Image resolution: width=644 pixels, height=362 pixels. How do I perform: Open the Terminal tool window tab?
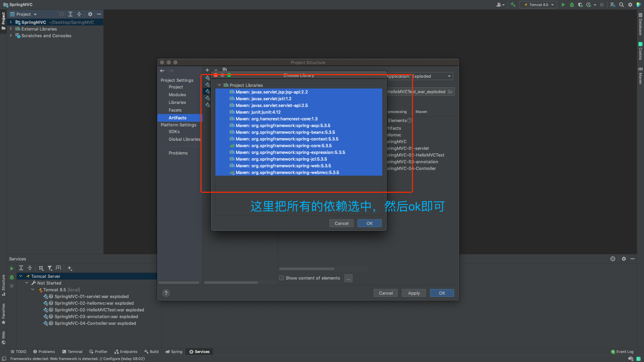72,352
